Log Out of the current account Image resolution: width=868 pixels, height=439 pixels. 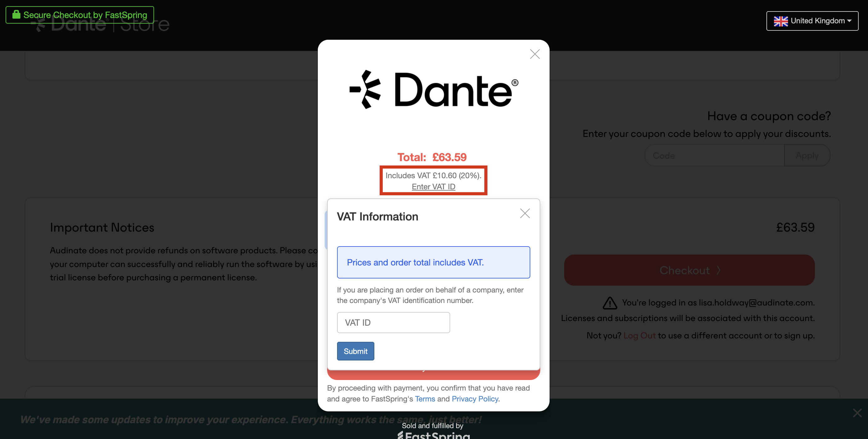(639, 335)
